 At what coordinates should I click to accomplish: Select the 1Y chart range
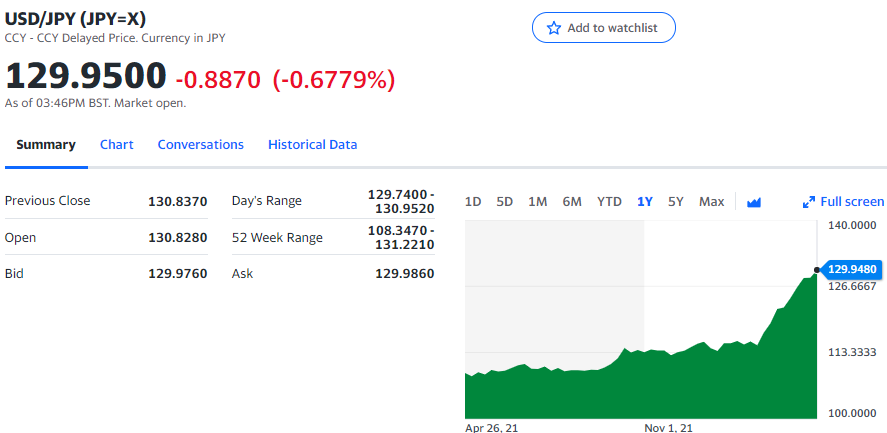(645, 202)
